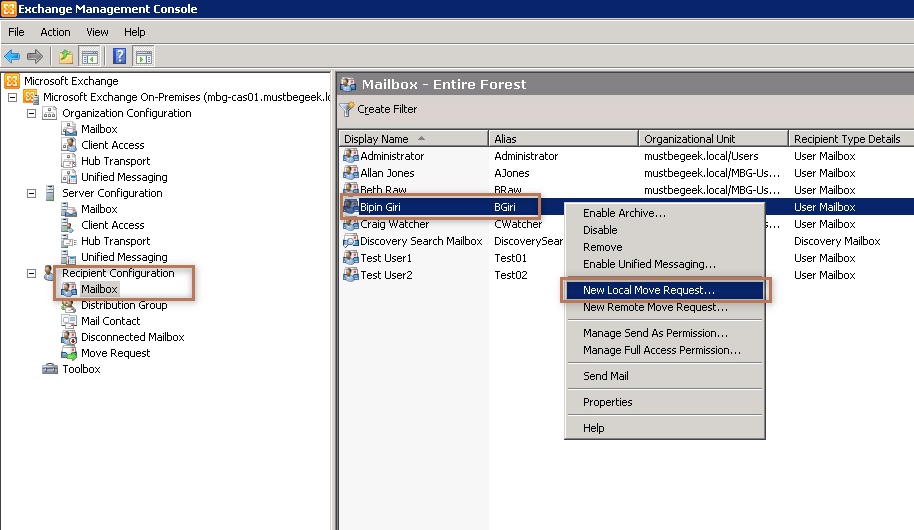Open Properties from the context menu

[x=665, y=402]
